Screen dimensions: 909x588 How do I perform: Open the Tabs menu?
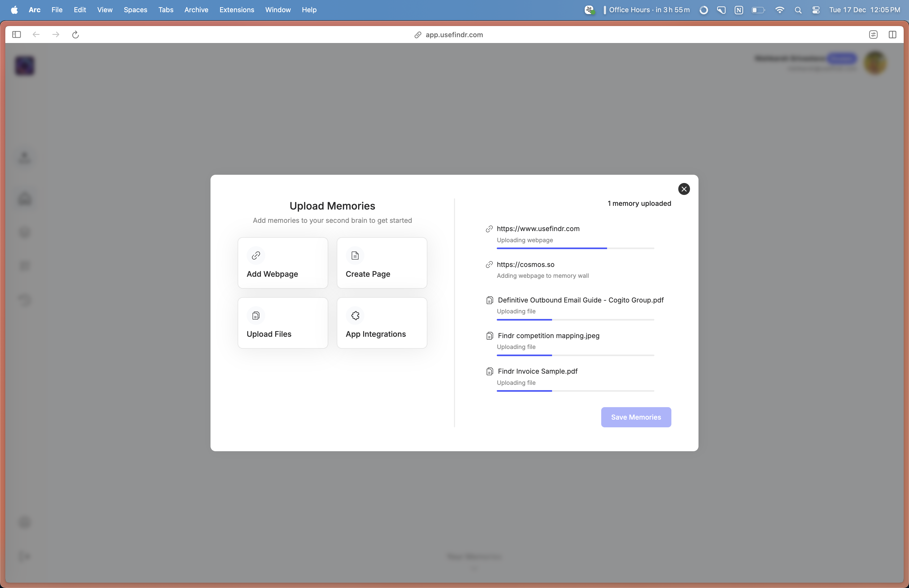tap(166, 10)
